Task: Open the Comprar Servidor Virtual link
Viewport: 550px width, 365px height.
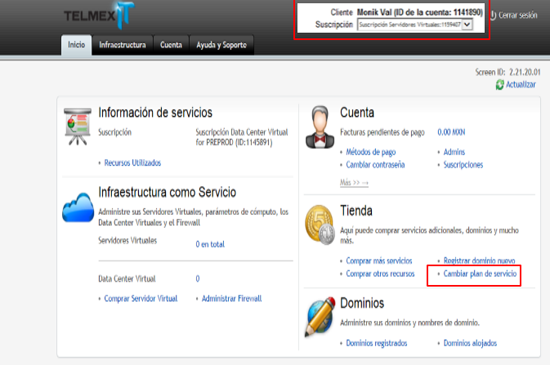Action: click(141, 298)
